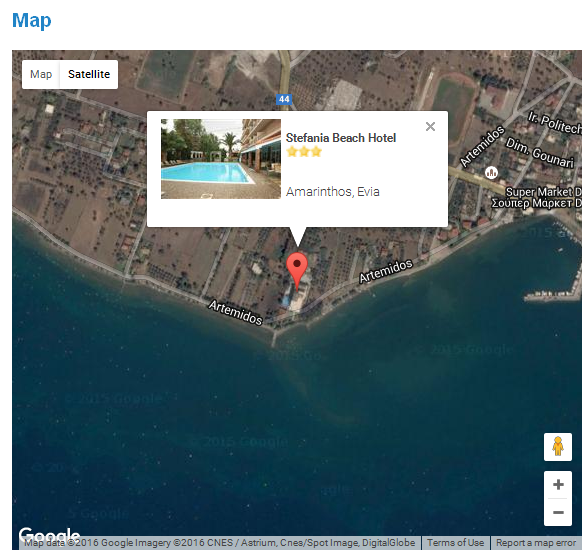Activate the Street View pegman icon
This screenshot has width=586, height=556.
coord(558,447)
